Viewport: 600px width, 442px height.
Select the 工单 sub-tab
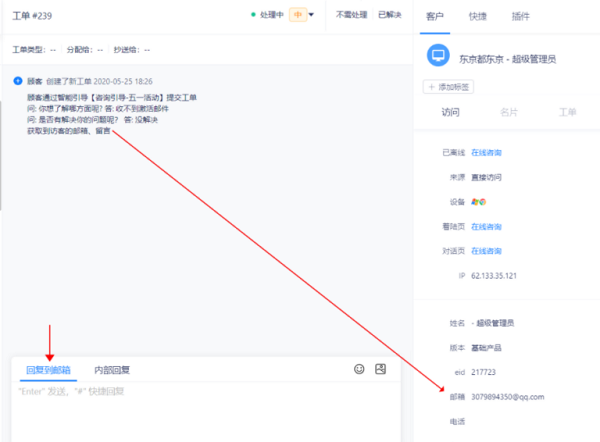tap(567, 112)
